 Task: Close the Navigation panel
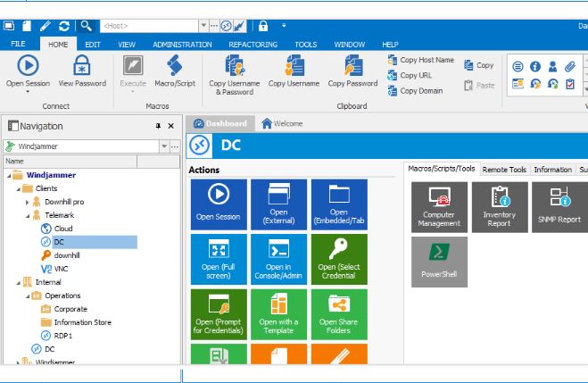click(171, 126)
